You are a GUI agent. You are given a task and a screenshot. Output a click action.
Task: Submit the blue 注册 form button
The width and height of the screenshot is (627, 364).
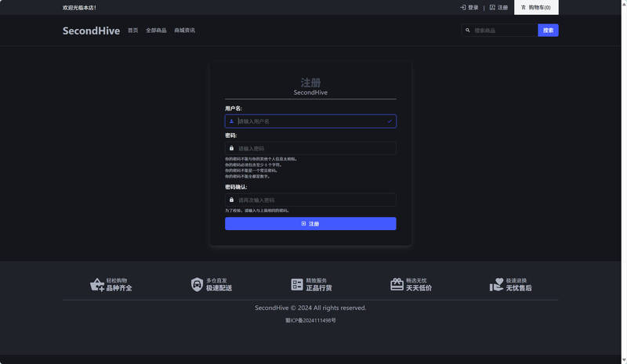click(310, 224)
